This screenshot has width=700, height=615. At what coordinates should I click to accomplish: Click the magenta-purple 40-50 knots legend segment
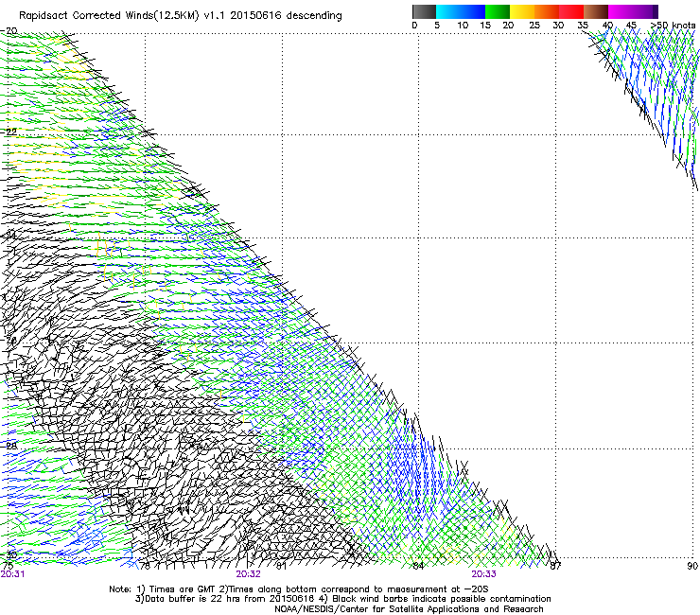click(x=633, y=11)
